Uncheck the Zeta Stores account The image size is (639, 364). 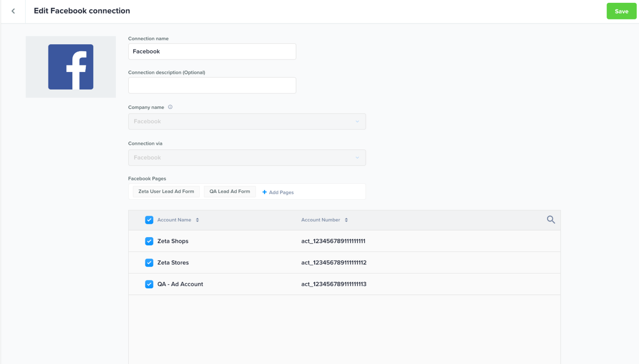click(x=149, y=263)
